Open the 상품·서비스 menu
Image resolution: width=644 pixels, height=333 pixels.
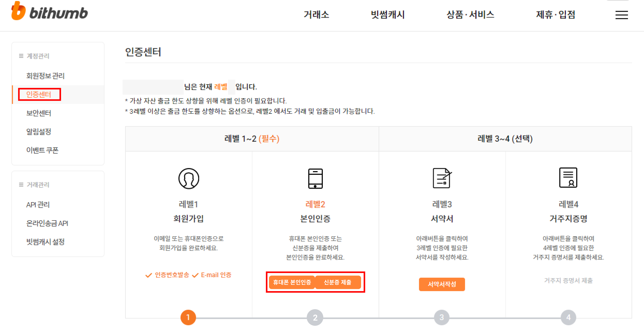(470, 14)
